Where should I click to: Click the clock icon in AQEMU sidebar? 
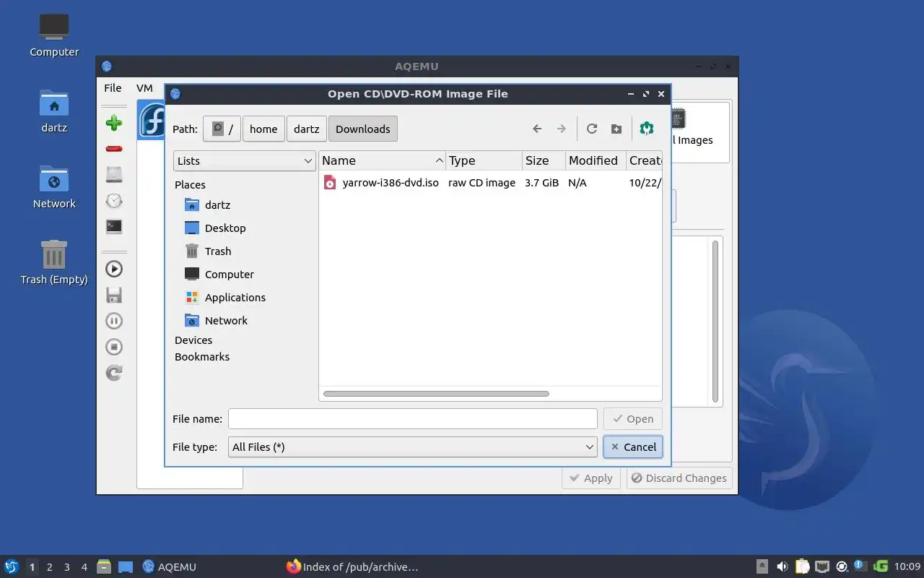pos(114,201)
